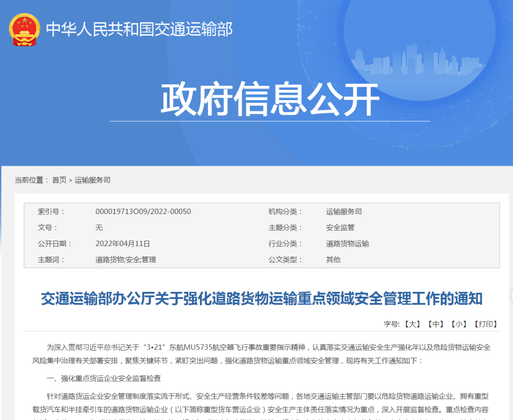Click the 公开日期 label
Image resolution: width=513 pixels, height=420 pixels.
click(55, 243)
